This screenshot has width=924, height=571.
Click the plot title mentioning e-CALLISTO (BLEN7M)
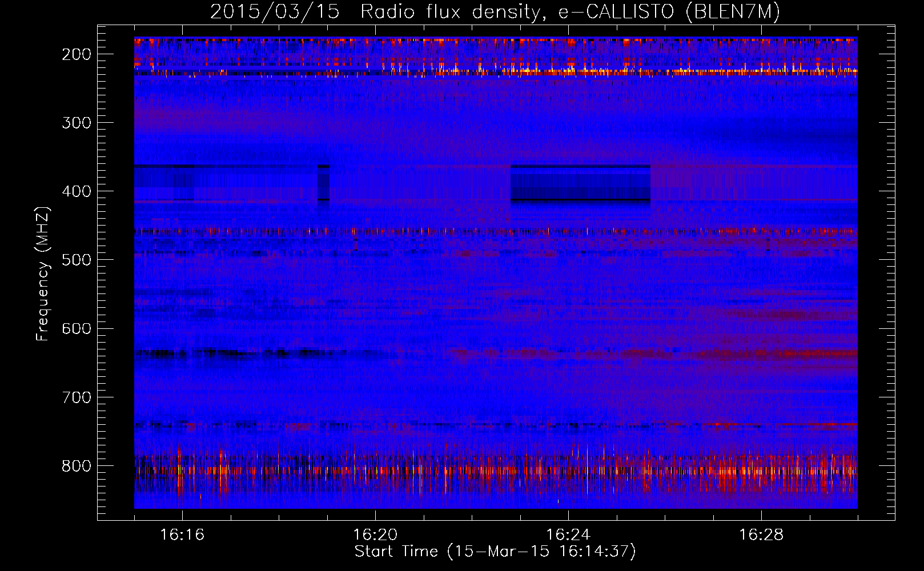click(x=495, y=11)
